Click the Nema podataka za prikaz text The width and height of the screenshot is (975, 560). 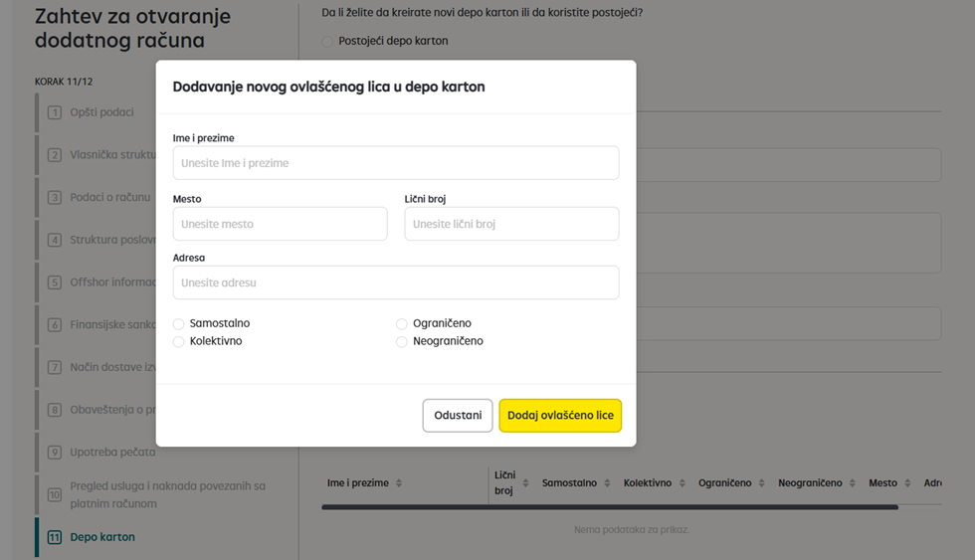(x=631, y=529)
